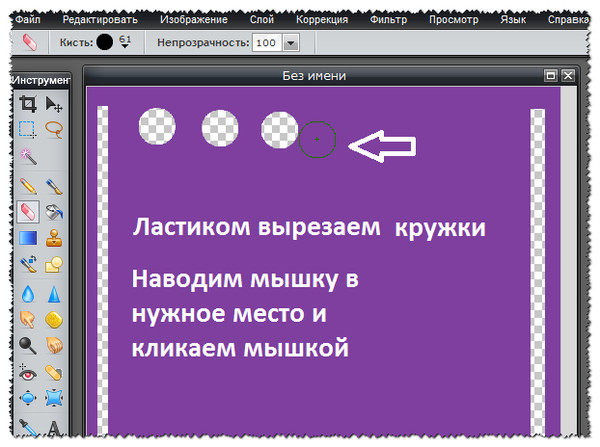Click the Инструмент panel header
The image size is (600, 447).
pyautogui.click(x=41, y=80)
